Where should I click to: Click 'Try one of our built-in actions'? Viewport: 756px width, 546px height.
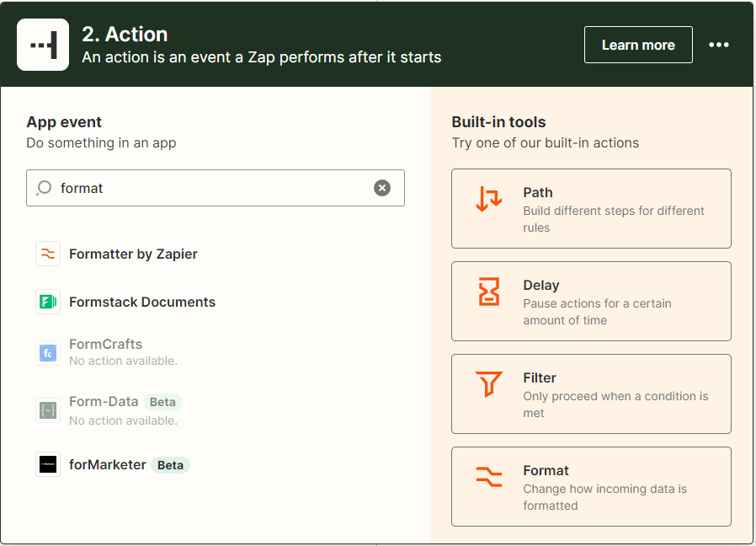546,143
